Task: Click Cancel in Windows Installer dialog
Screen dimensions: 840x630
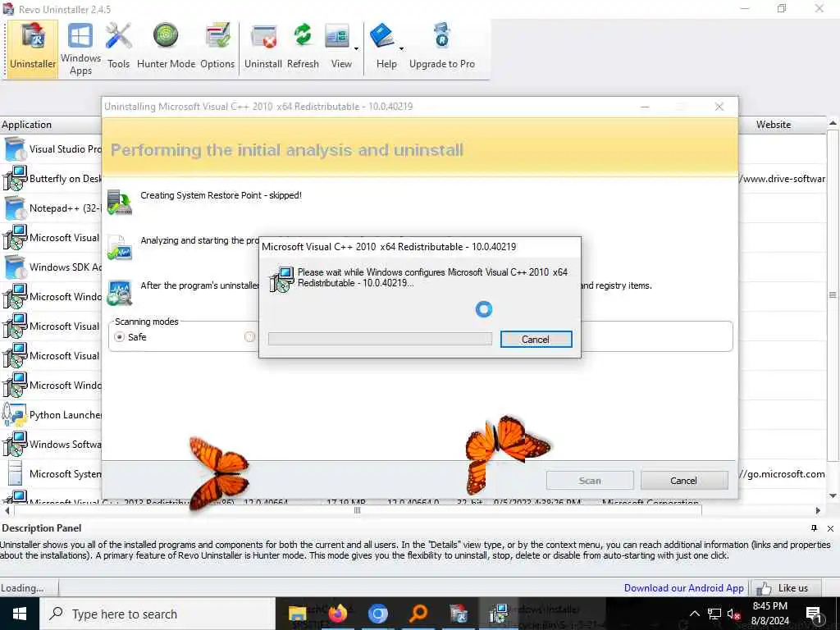Action: pos(536,339)
